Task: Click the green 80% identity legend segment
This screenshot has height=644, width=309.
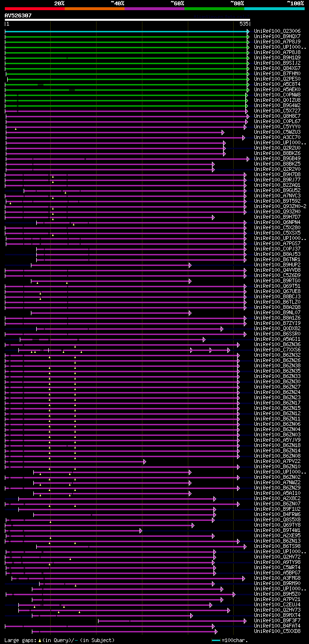Action: [x=214, y=8]
